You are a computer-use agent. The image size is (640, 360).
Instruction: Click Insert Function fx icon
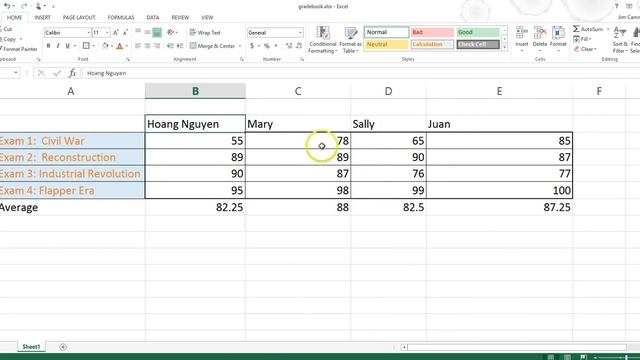click(x=73, y=73)
